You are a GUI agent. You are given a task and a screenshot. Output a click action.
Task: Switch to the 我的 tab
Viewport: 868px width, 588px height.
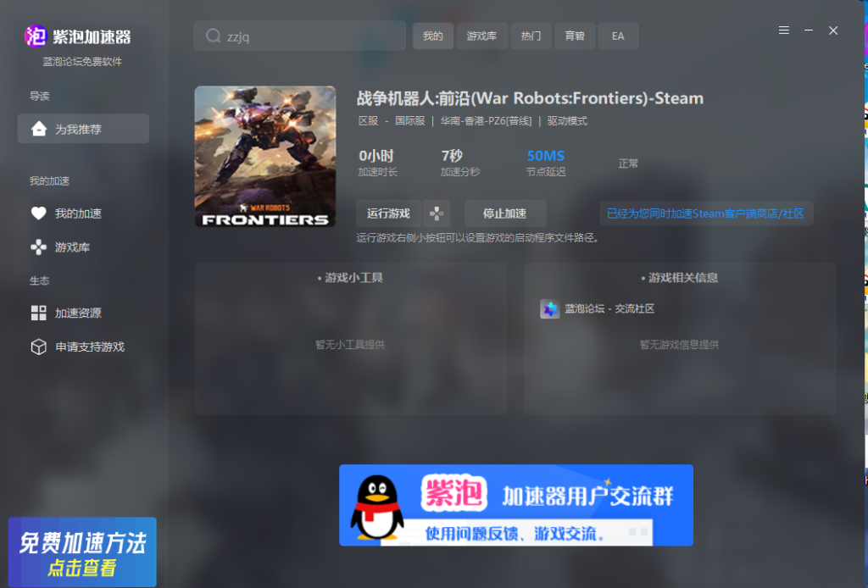pos(433,36)
